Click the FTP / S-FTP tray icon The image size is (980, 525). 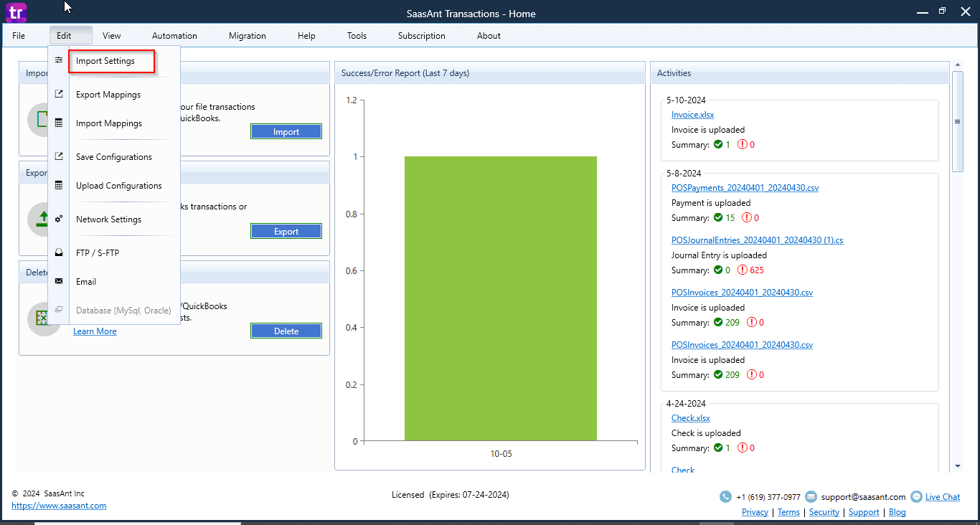(59, 252)
